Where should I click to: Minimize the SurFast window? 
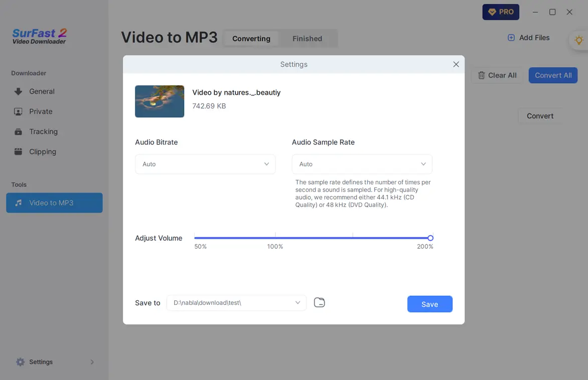pos(535,12)
